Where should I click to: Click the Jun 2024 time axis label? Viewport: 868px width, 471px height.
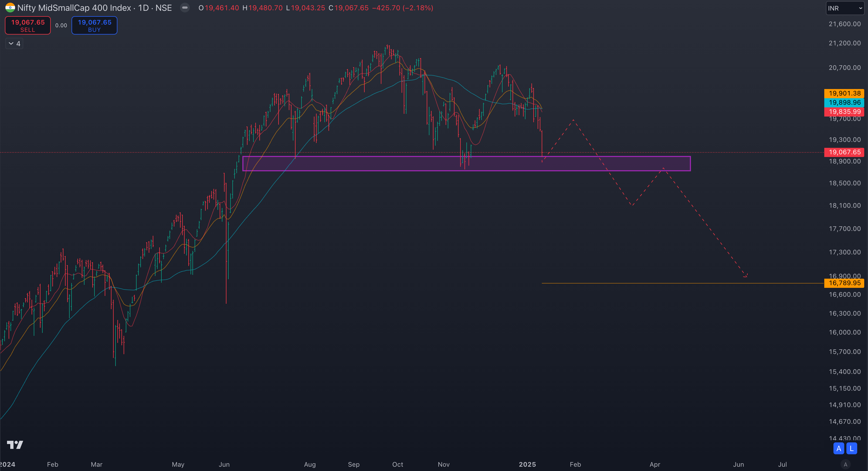[x=224, y=464]
